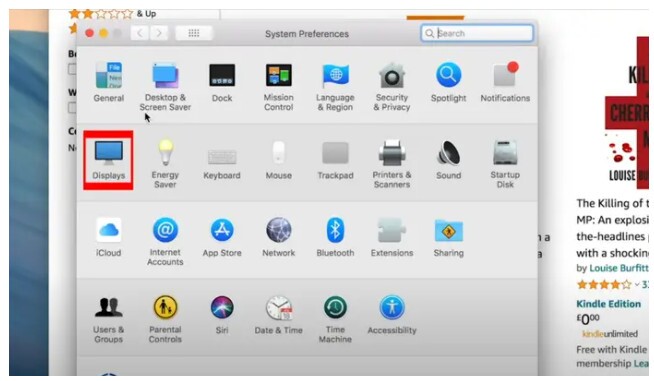Screen dimensions: 654x381
Task: Open the Dock preferences pane
Action: tap(222, 82)
